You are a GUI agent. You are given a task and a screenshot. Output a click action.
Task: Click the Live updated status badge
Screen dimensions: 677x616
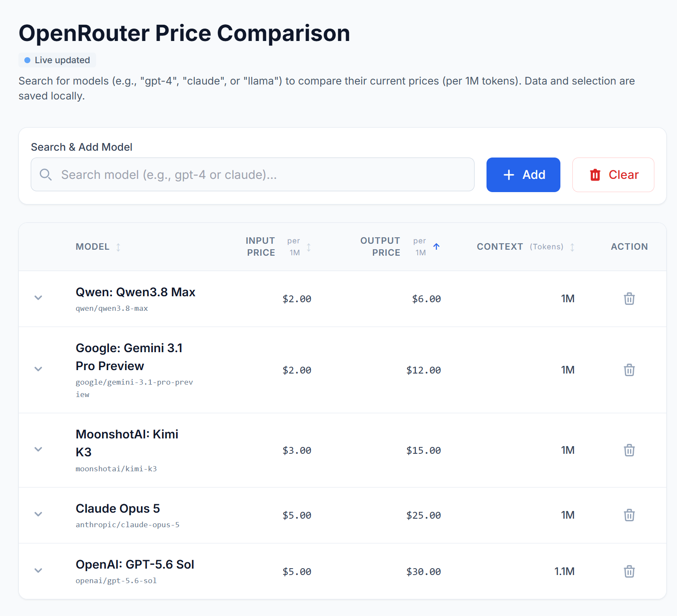[x=57, y=60]
